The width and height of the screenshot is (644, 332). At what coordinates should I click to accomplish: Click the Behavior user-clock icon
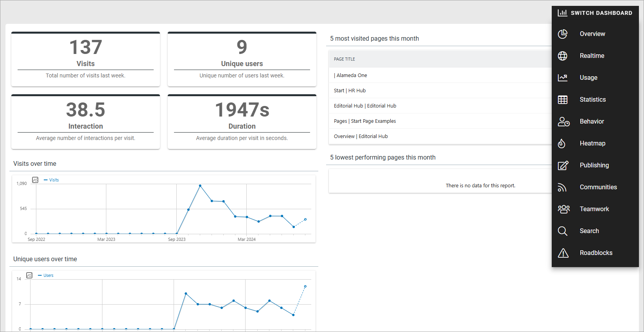563,122
